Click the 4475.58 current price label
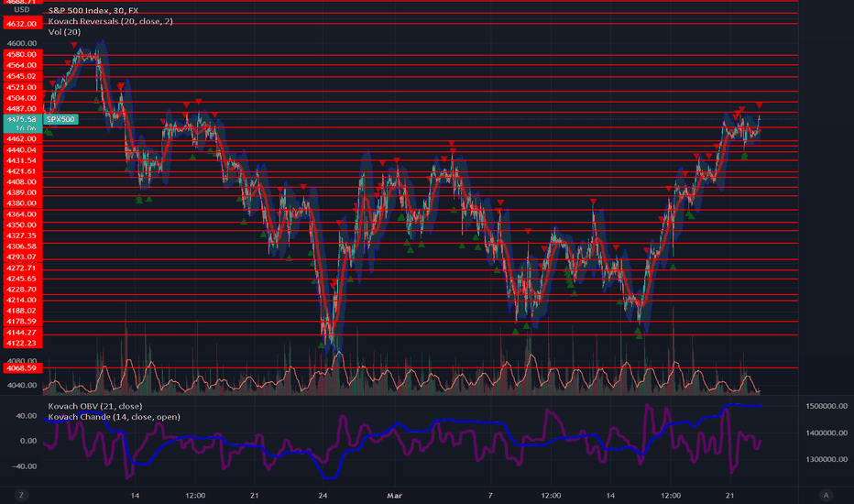The height and width of the screenshot is (504, 854). click(22, 119)
